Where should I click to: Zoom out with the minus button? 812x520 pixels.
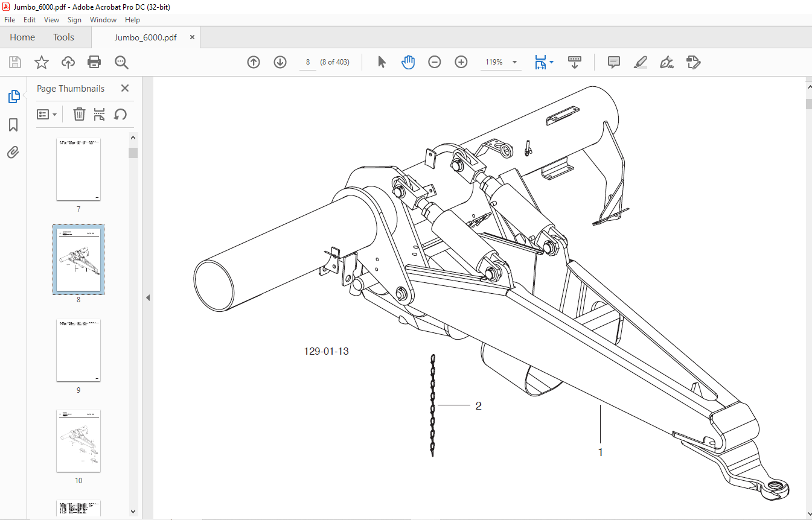click(435, 62)
